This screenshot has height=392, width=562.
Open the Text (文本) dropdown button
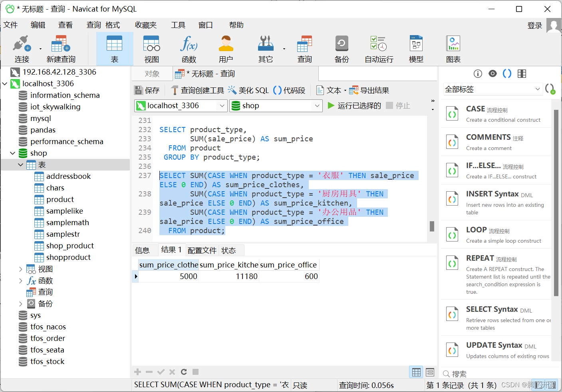pyautogui.click(x=331, y=90)
